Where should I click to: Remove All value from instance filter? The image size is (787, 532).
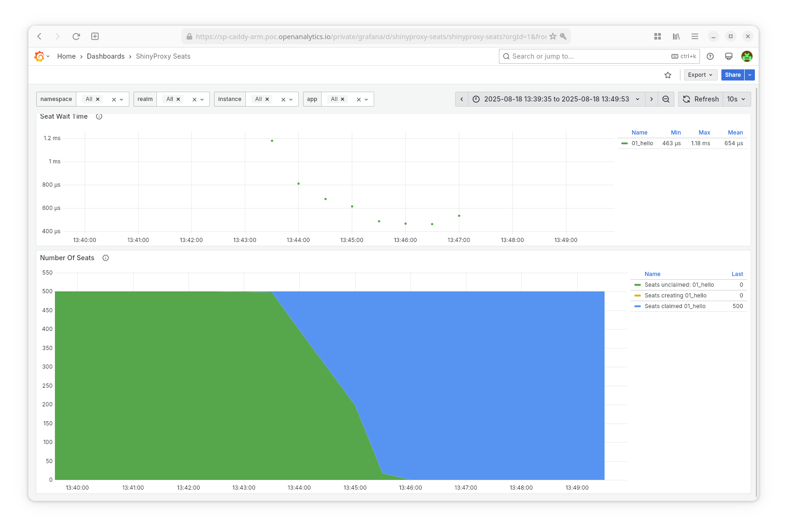click(x=267, y=99)
